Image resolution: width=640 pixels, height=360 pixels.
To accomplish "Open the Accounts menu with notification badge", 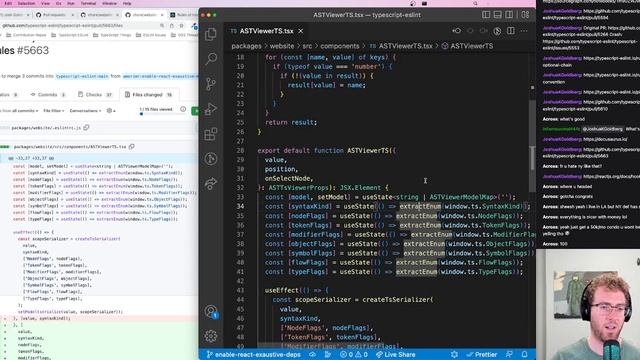I will tap(211, 312).
